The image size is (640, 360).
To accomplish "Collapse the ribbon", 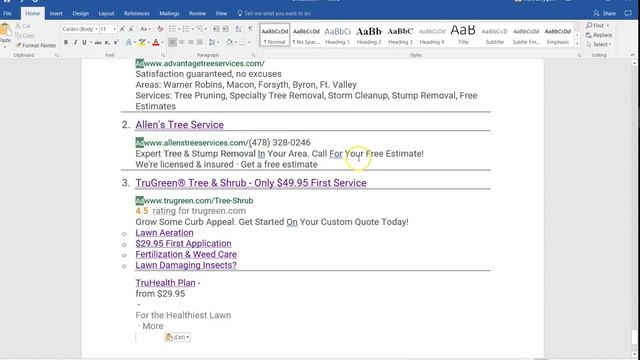I will tap(633, 55).
